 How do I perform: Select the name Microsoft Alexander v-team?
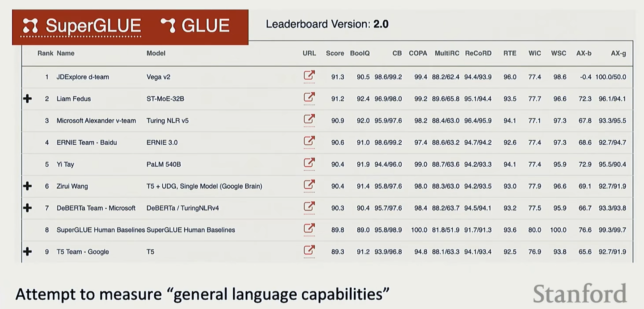pyautogui.click(x=96, y=120)
